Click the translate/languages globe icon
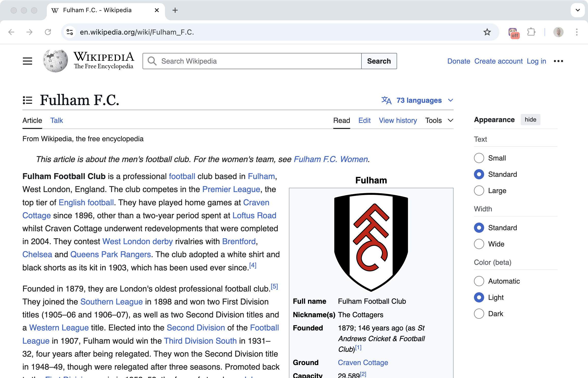 point(386,100)
